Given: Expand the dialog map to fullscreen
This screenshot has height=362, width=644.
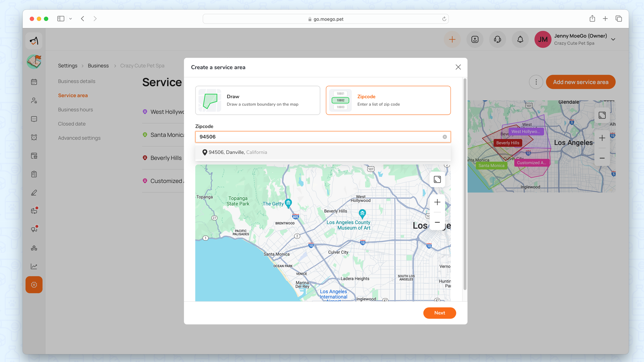Looking at the screenshot, I should pyautogui.click(x=437, y=179).
